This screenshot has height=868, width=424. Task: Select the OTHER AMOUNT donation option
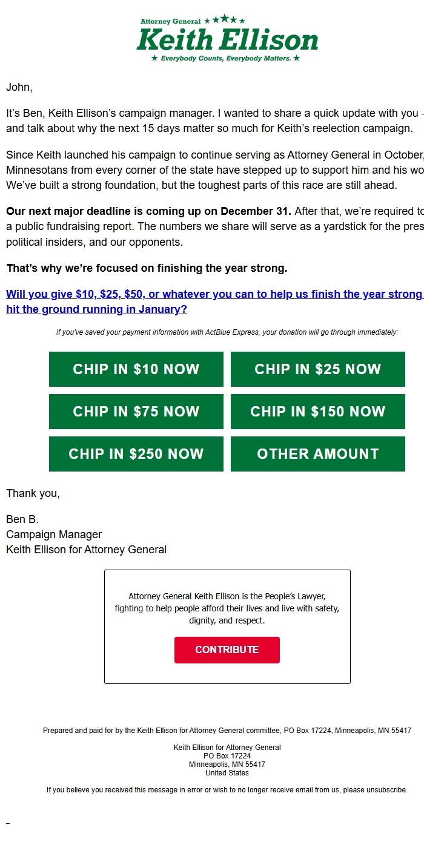click(317, 454)
